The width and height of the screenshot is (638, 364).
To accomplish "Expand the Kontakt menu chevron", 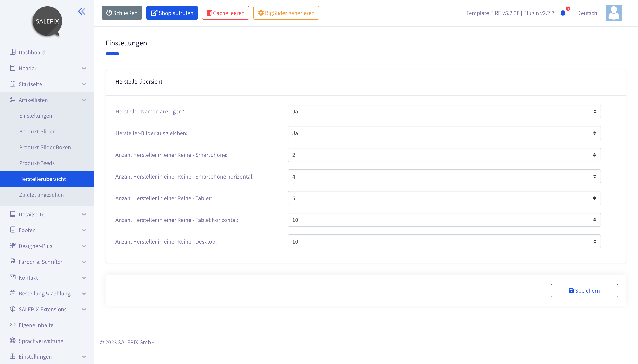I will (84, 278).
